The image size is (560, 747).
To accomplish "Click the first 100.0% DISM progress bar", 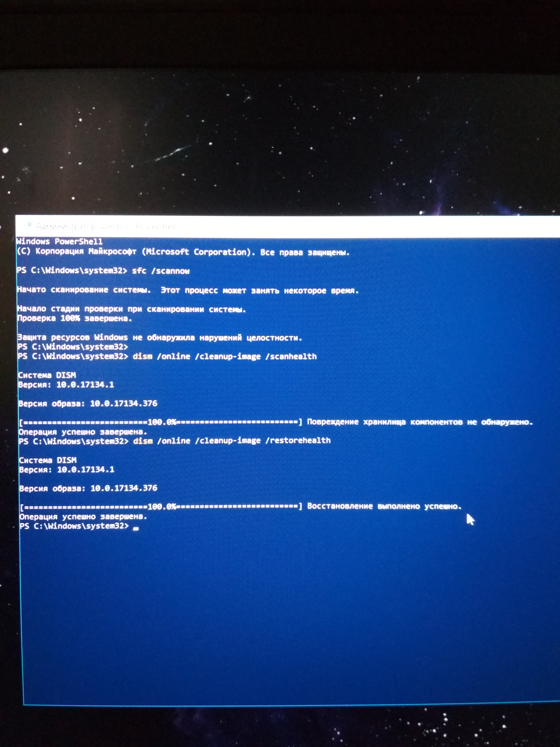I will [161, 422].
